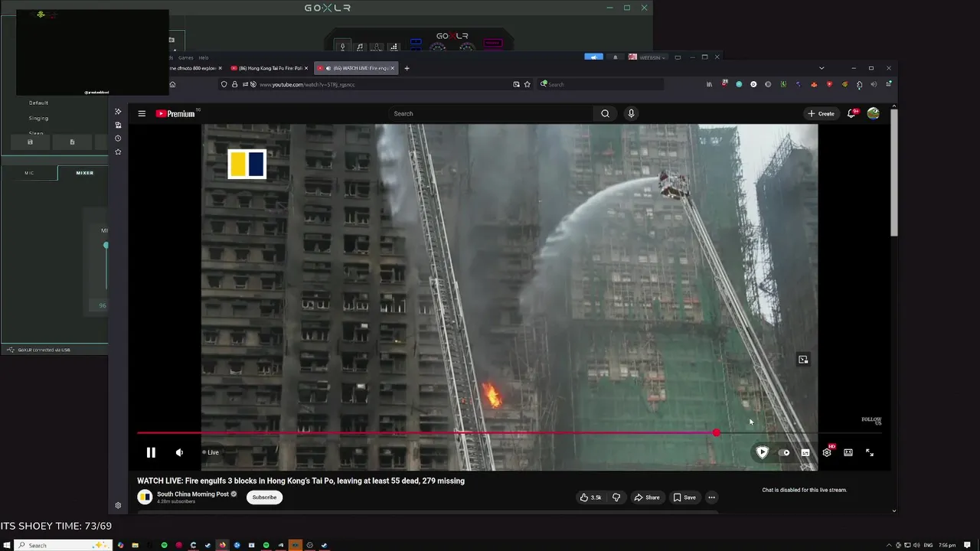
Task: Click the shield play icon in player
Action: click(x=762, y=452)
